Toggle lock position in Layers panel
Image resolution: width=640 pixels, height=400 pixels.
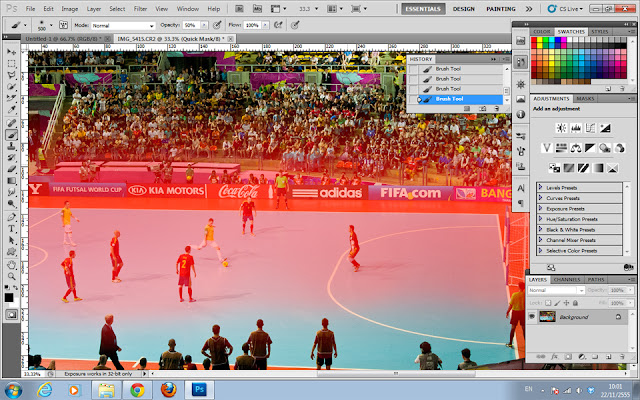pos(566,303)
